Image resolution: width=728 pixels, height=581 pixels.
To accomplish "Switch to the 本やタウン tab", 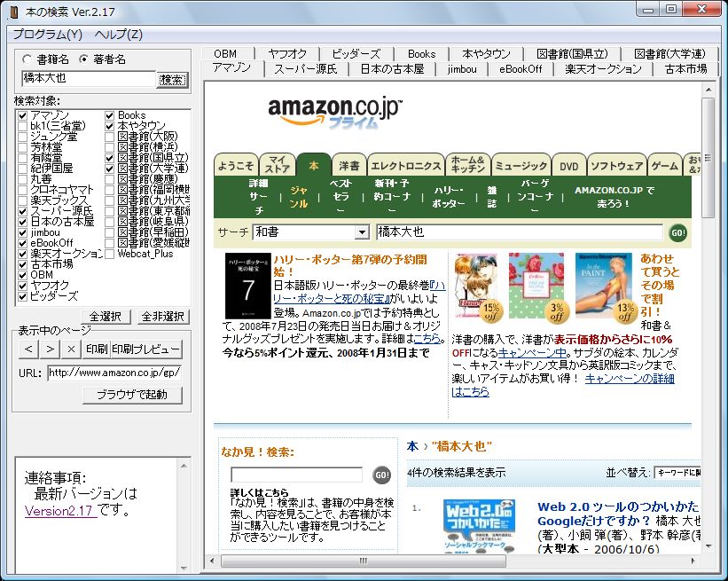I will click(x=486, y=54).
